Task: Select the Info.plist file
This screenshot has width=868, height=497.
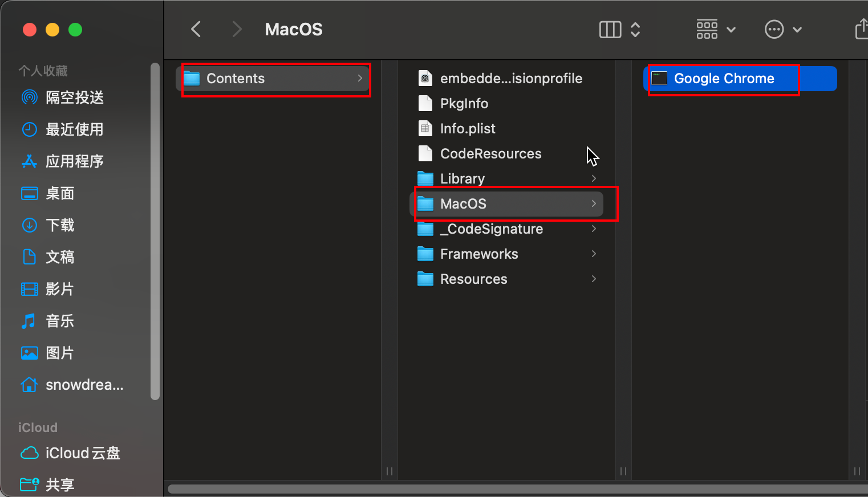Action: pos(467,129)
